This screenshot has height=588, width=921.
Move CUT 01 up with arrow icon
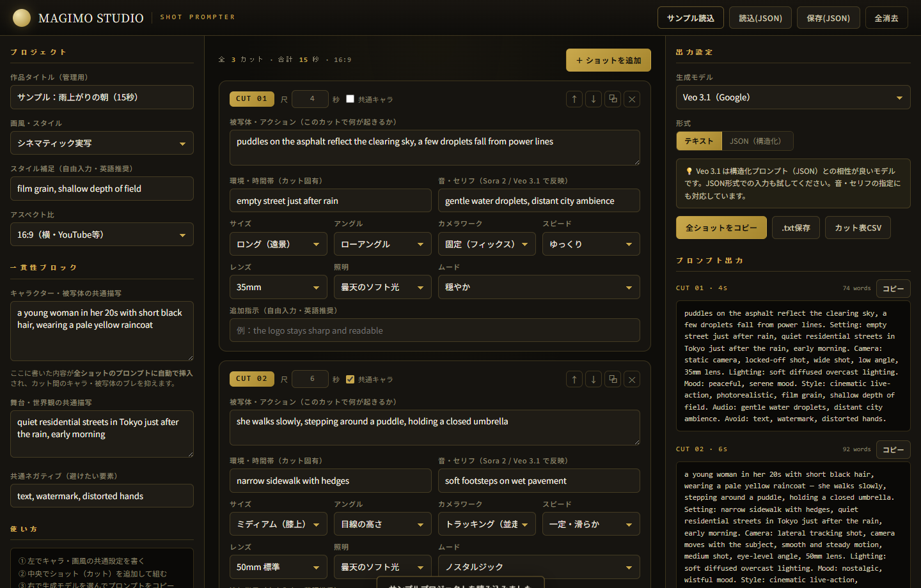click(x=574, y=99)
